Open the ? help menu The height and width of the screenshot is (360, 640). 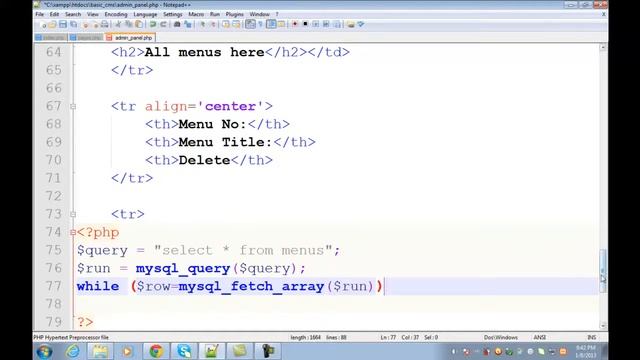pyautogui.click(x=277, y=14)
